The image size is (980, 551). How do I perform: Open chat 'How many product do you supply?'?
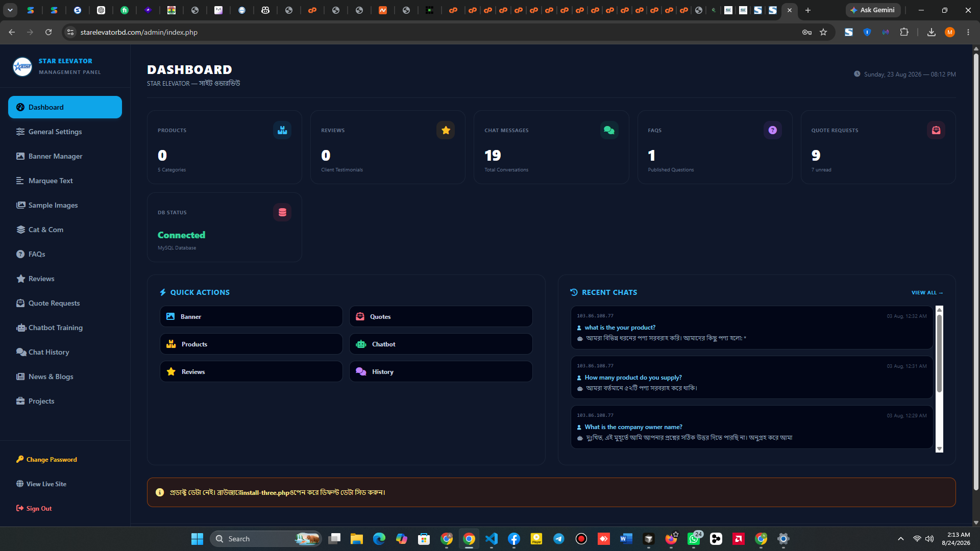coord(751,377)
